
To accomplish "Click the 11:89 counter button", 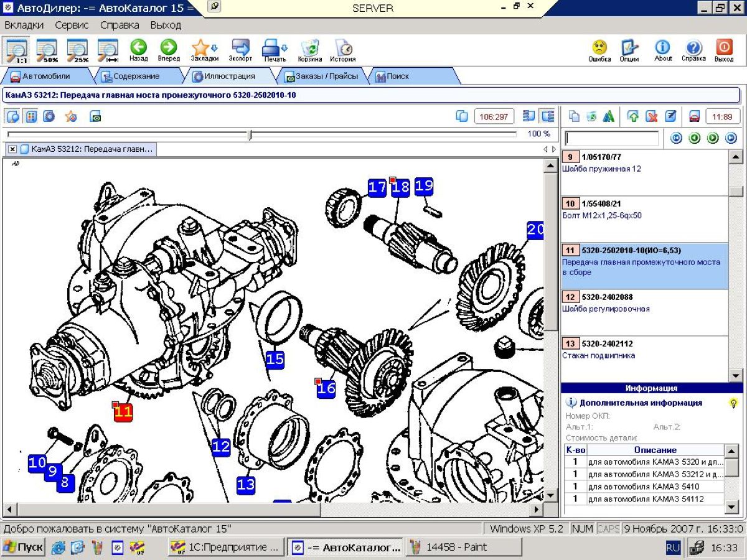I will [722, 116].
